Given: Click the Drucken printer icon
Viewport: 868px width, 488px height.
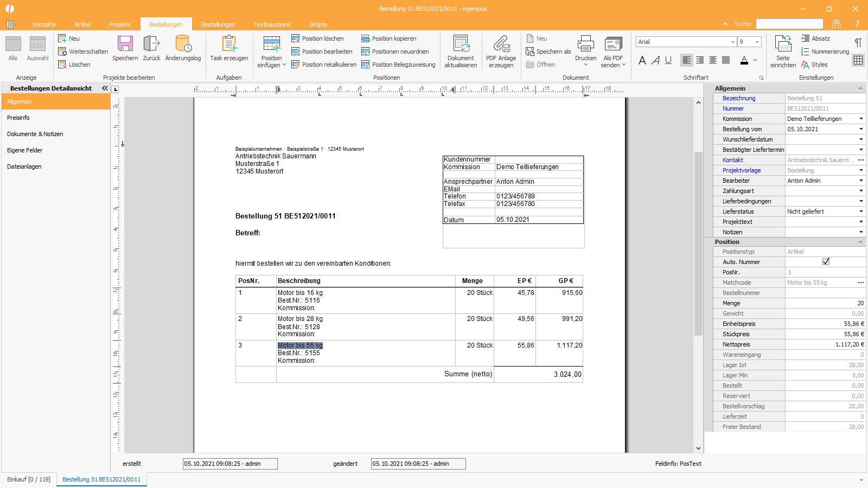Looking at the screenshot, I should 585,44.
